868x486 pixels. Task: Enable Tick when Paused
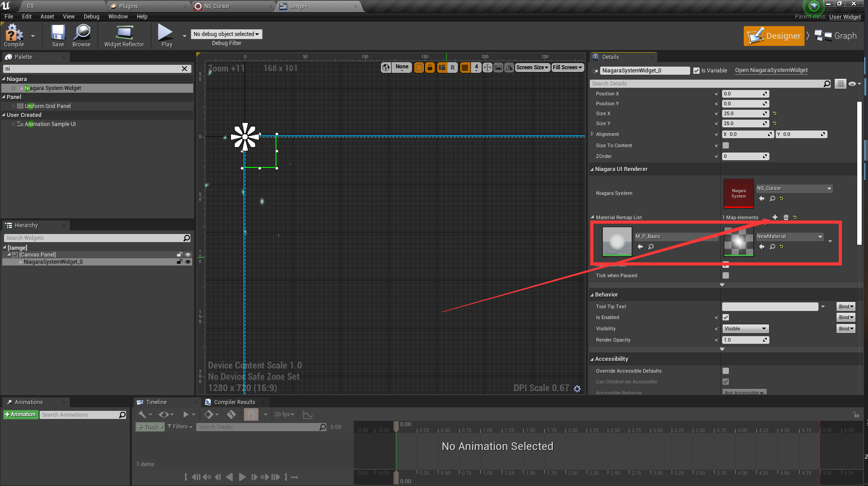click(x=725, y=275)
